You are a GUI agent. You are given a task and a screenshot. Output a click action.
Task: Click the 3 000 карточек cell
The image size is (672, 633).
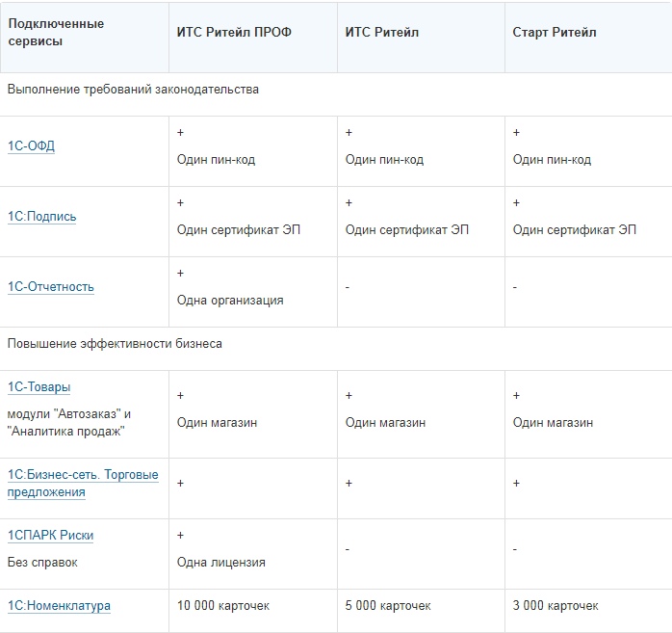pyautogui.click(x=556, y=606)
